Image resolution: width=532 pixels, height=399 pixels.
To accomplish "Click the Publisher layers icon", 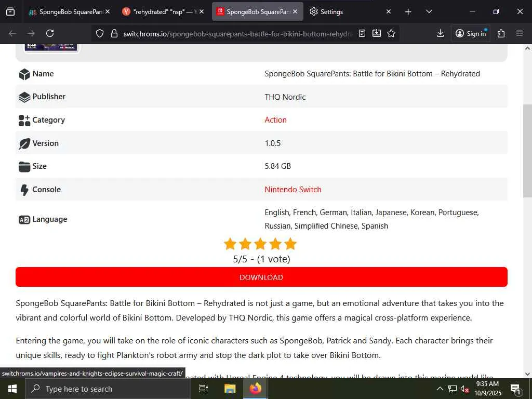I will click(x=24, y=97).
